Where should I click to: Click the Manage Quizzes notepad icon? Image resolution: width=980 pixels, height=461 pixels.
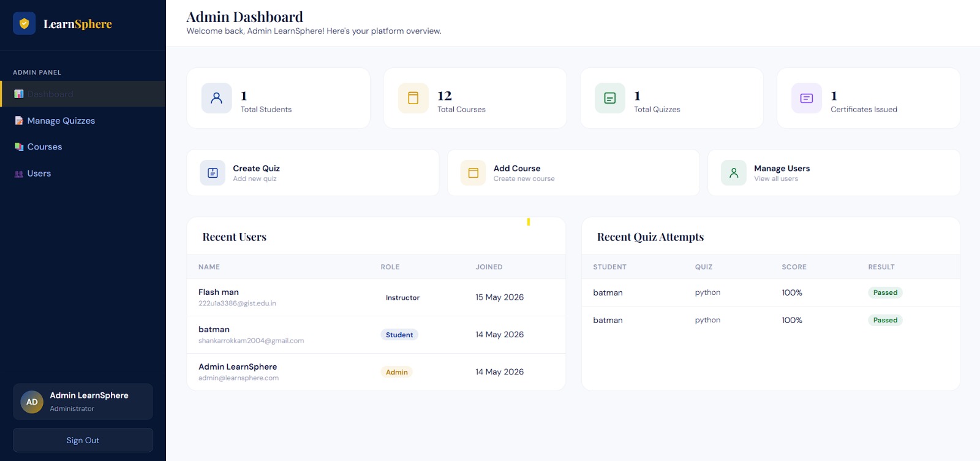coord(19,121)
